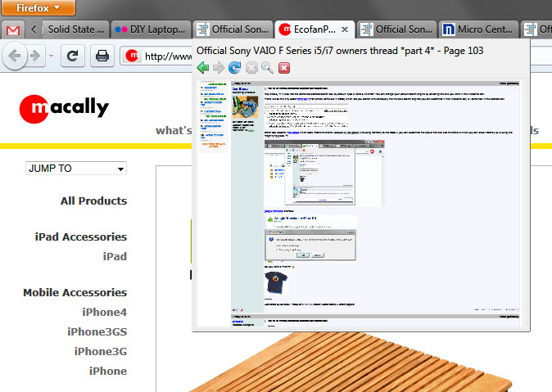Click the Print toolbar button
The image size is (552, 392).
coord(102,56)
